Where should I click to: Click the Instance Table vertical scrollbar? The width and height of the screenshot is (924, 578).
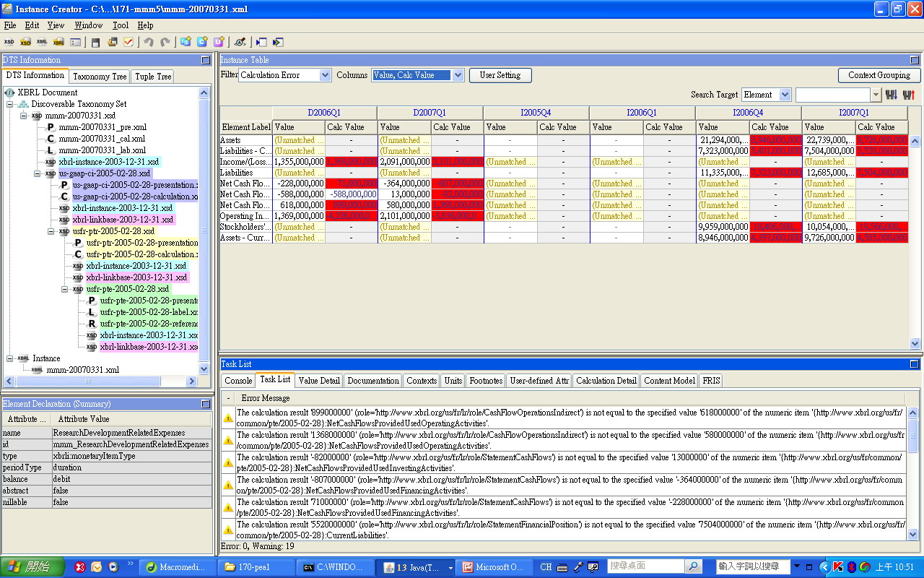[915, 242]
